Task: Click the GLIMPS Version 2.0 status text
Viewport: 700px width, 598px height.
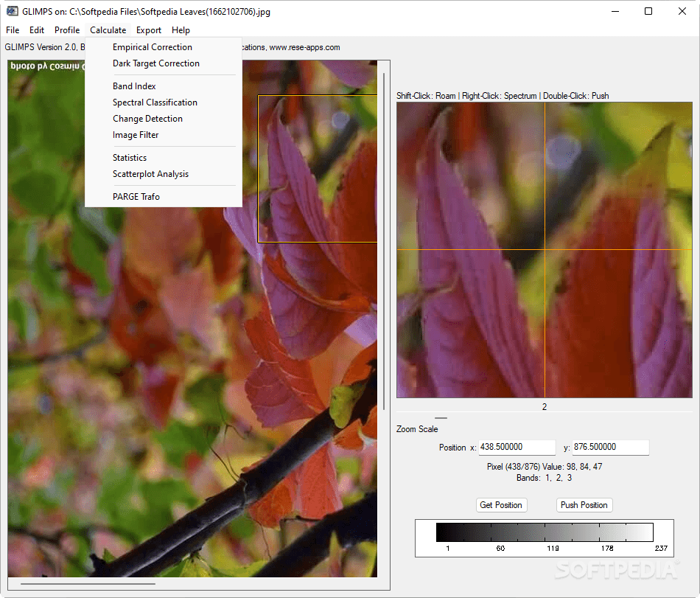Action: click(45, 47)
